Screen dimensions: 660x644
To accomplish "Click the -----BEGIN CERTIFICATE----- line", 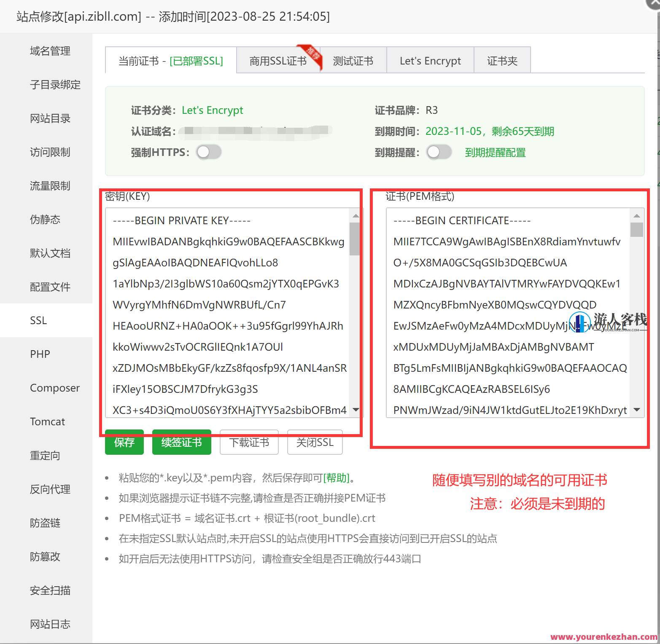I will coord(462,220).
